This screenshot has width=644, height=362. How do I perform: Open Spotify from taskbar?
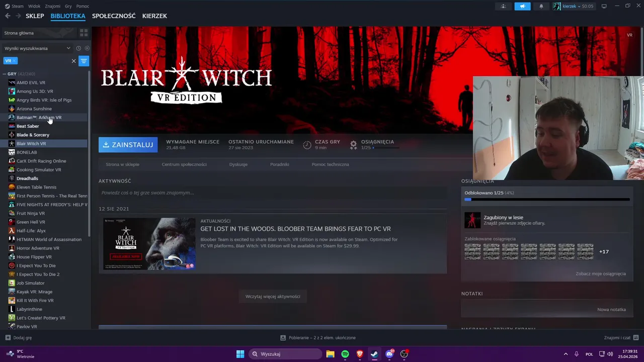coord(345,354)
